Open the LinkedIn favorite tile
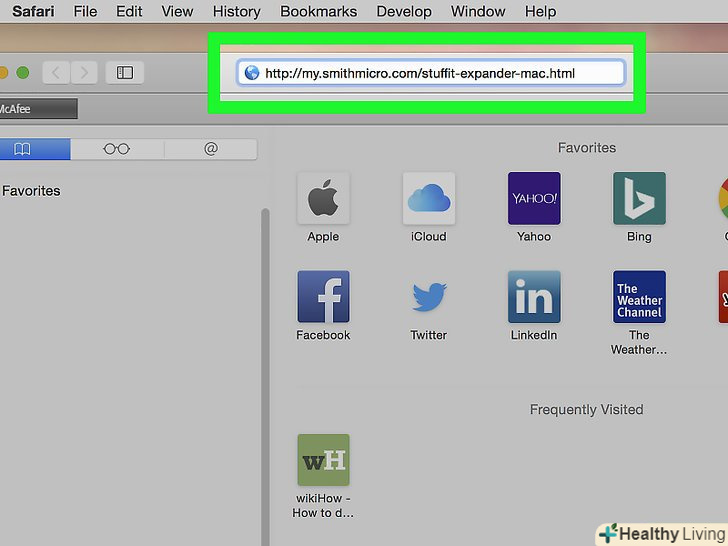Screen dimensions: 728x546 [534, 297]
